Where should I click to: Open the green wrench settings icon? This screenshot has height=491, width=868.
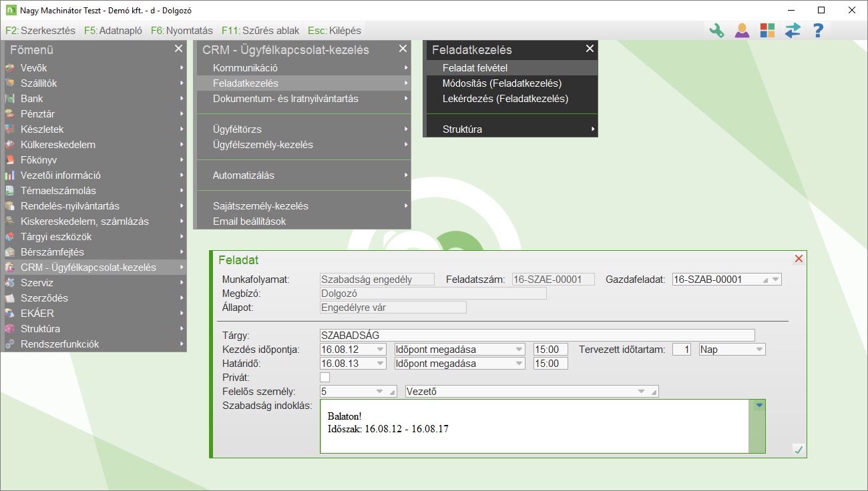pyautogui.click(x=716, y=31)
